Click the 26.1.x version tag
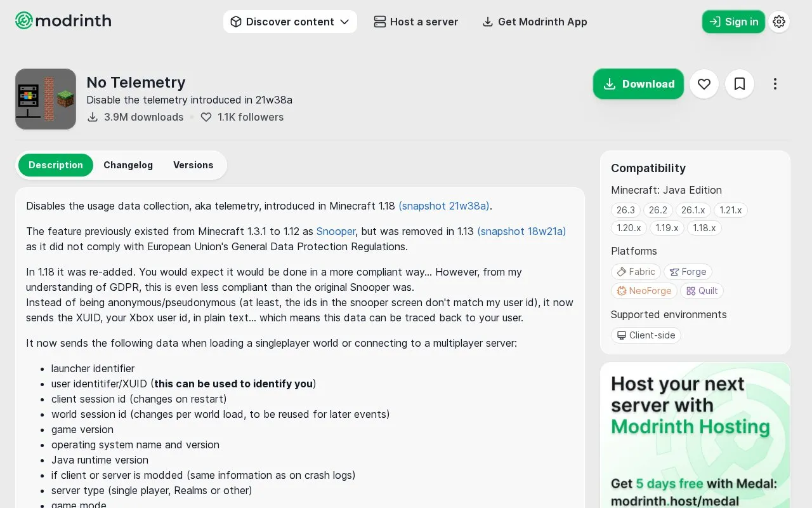The width and height of the screenshot is (812, 508). [693, 210]
